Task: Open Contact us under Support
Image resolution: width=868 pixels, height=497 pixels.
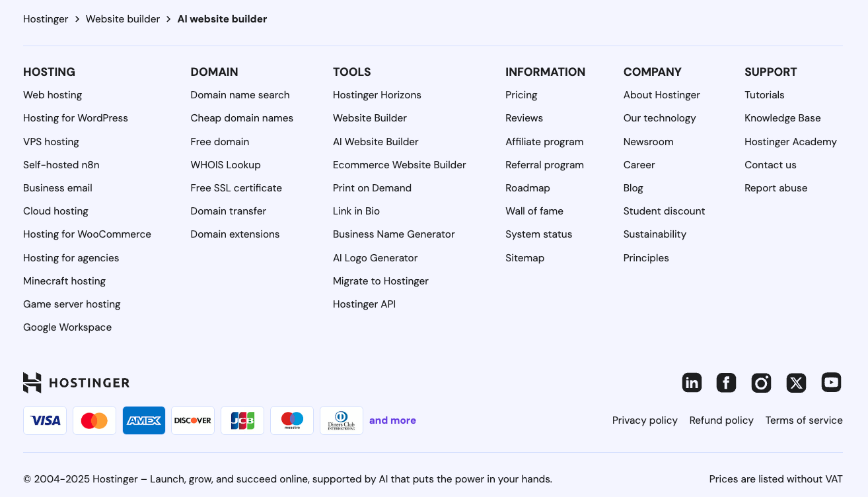Action: click(x=770, y=164)
